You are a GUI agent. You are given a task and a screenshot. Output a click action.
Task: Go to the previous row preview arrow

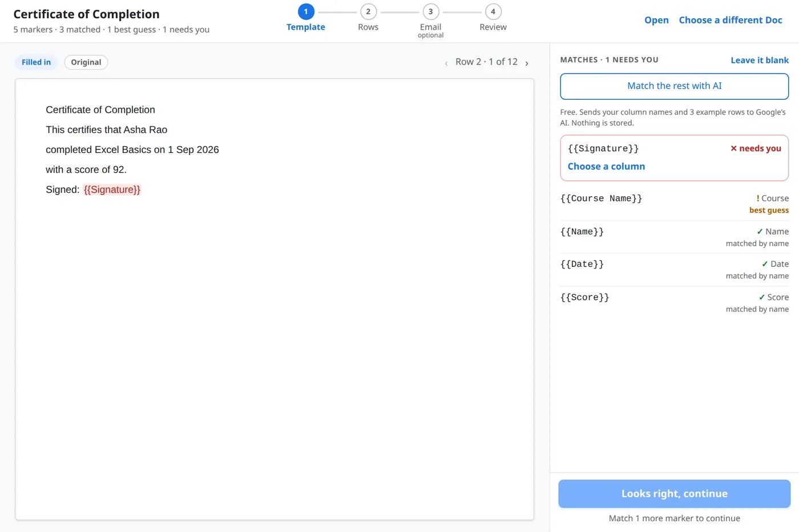446,63
